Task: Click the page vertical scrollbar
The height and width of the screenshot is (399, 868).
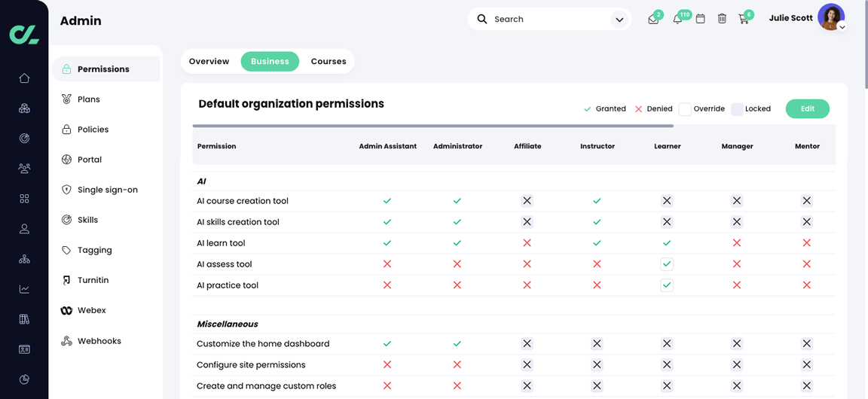Action: (x=865, y=44)
